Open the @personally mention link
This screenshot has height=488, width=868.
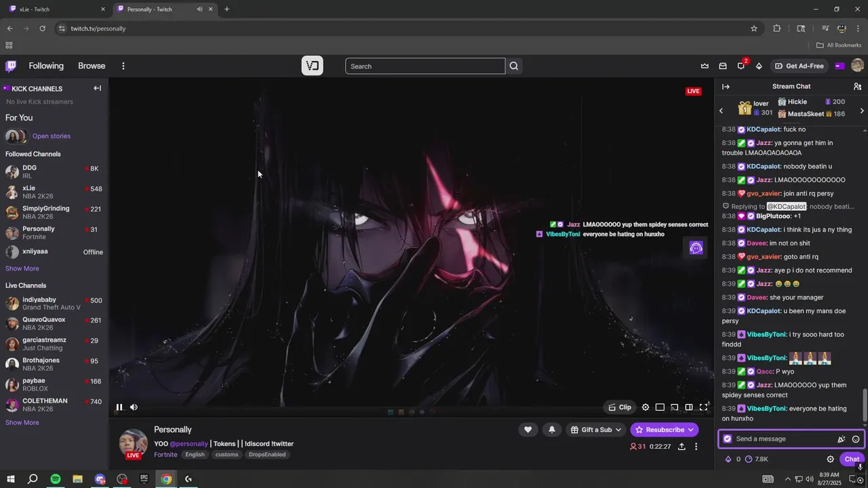coord(189,444)
